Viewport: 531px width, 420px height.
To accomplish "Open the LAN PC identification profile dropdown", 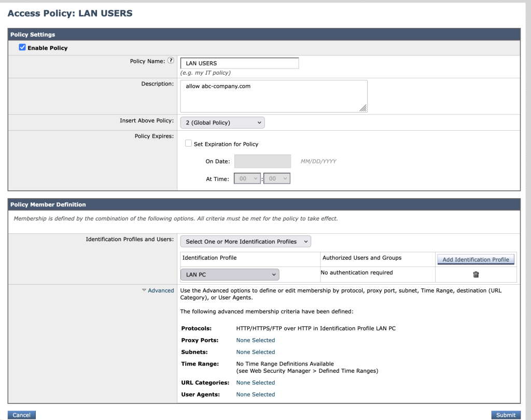I will click(230, 275).
